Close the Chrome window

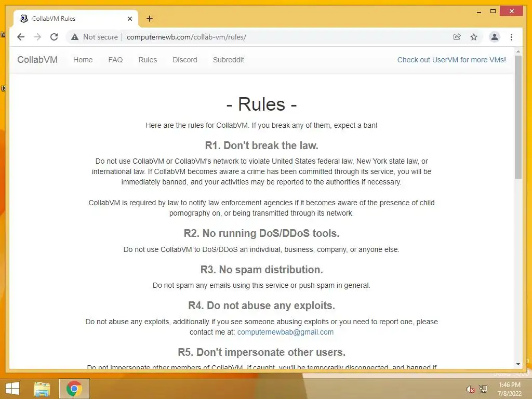click(511, 11)
